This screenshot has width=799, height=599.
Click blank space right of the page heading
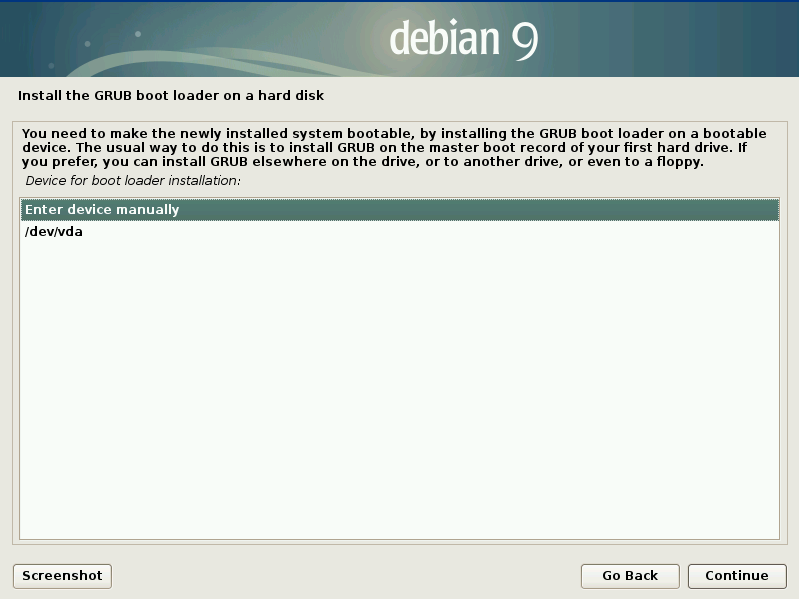click(560, 97)
